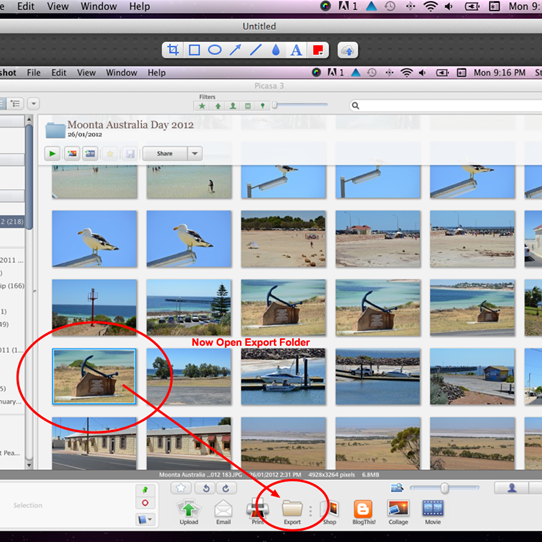Click the Movie button in bottom bar
Image resolution: width=542 pixels, height=542 pixels.
click(x=433, y=512)
